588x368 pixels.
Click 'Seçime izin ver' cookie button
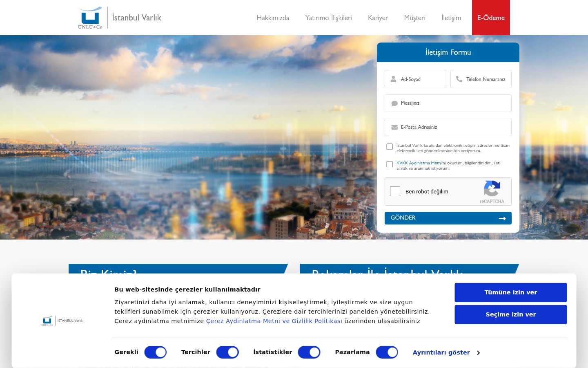pos(511,314)
